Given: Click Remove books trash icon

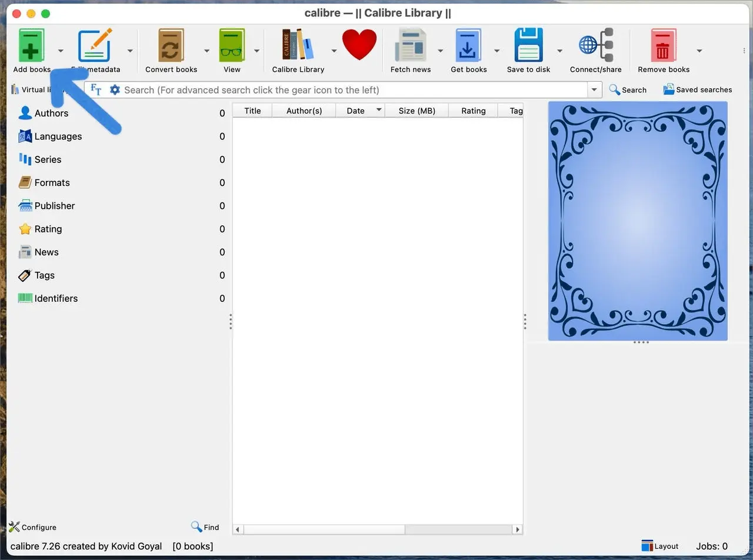Looking at the screenshot, I should (663, 46).
